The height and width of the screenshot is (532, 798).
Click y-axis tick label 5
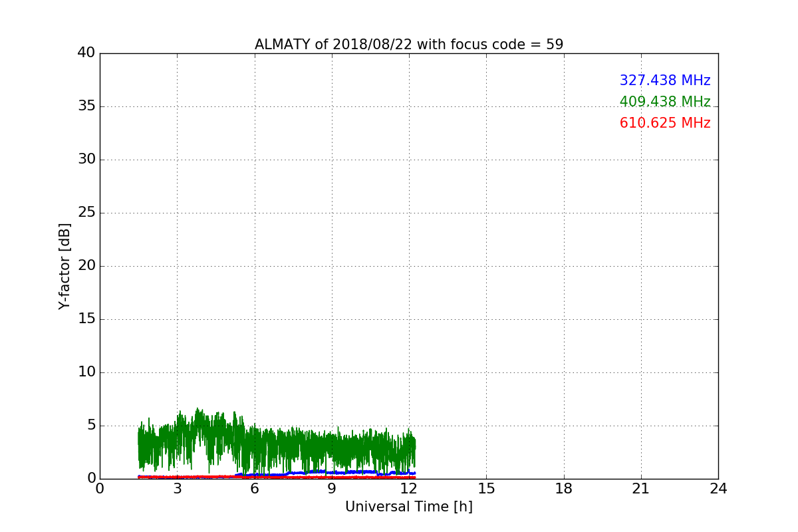click(x=91, y=426)
